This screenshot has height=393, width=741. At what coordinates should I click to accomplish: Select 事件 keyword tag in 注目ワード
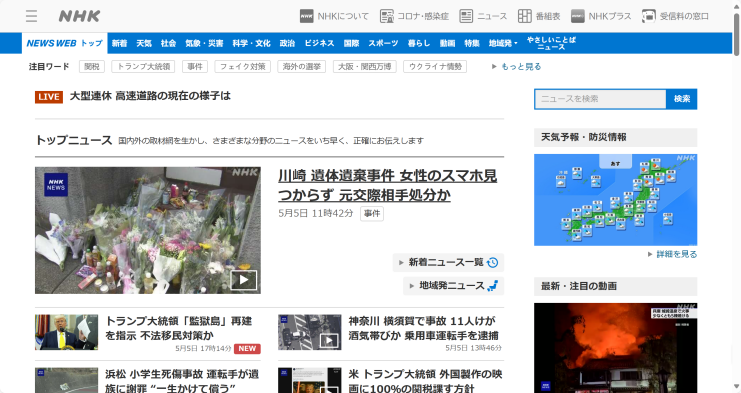[x=195, y=67]
